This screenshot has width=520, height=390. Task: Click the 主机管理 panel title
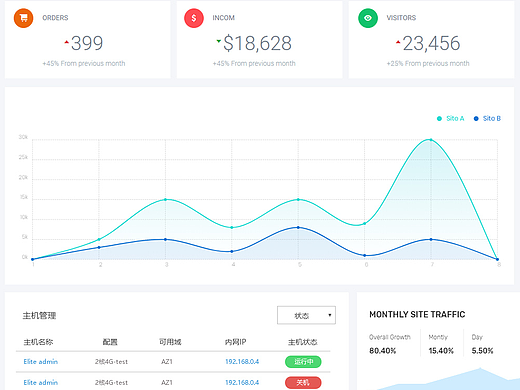(x=39, y=315)
